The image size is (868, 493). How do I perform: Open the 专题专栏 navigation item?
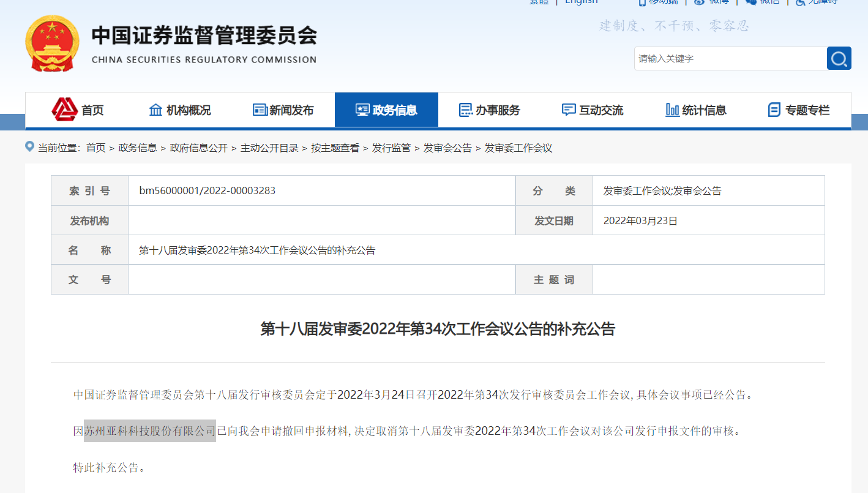799,110
